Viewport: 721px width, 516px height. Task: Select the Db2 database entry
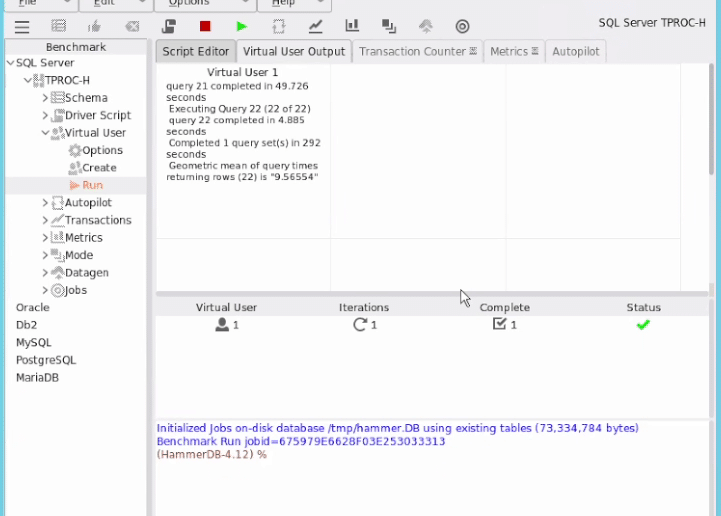(x=26, y=325)
